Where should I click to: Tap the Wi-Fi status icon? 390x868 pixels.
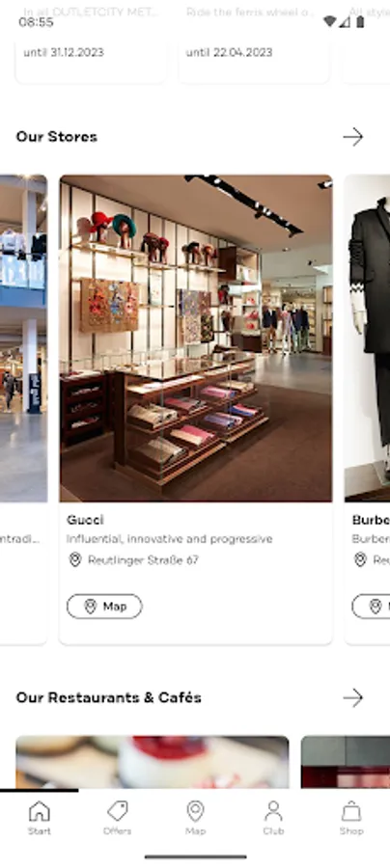(329, 21)
